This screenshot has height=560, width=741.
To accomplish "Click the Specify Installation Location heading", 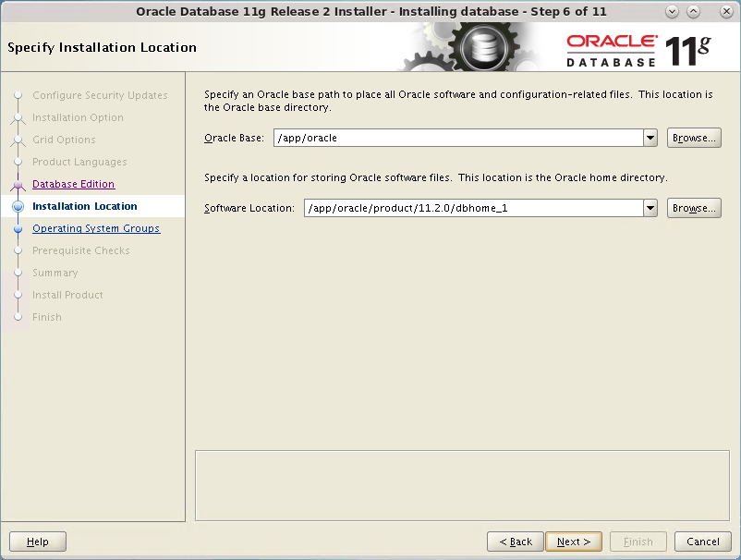I will [x=102, y=47].
